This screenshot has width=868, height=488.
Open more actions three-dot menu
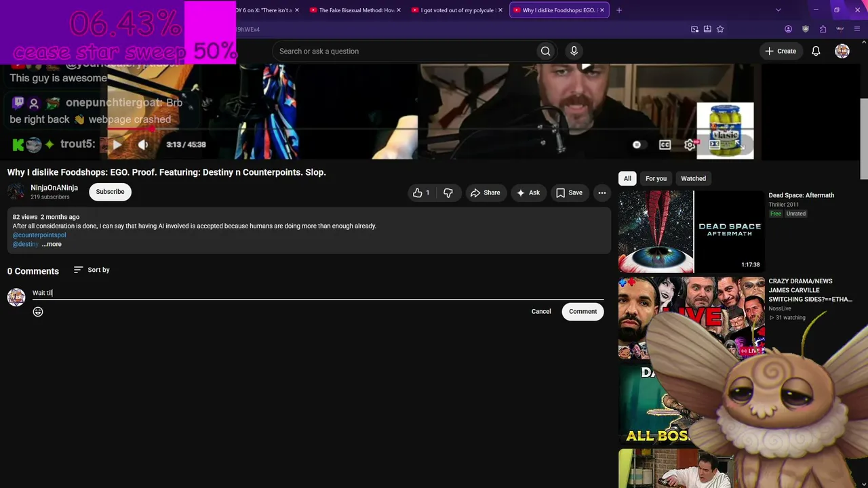[601, 192]
